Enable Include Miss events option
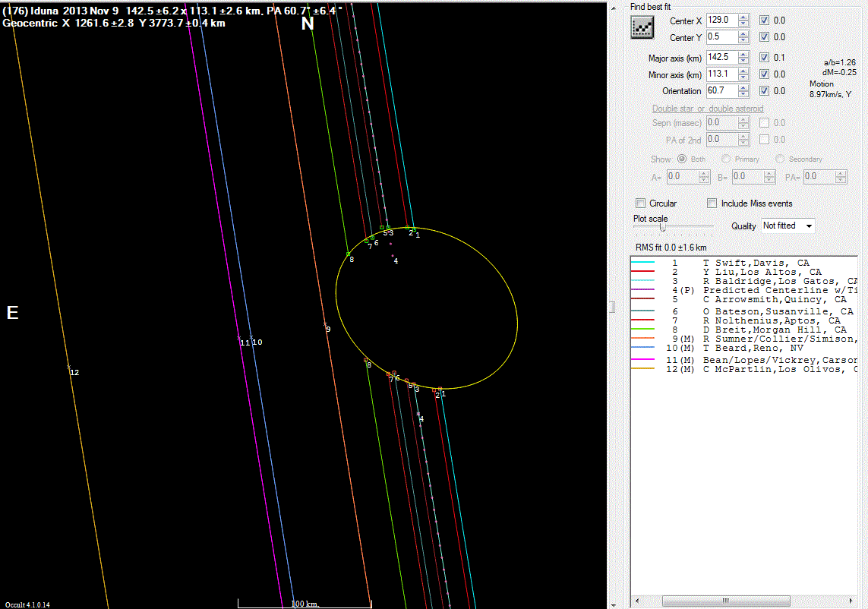This screenshot has height=609, width=868. tap(712, 204)
